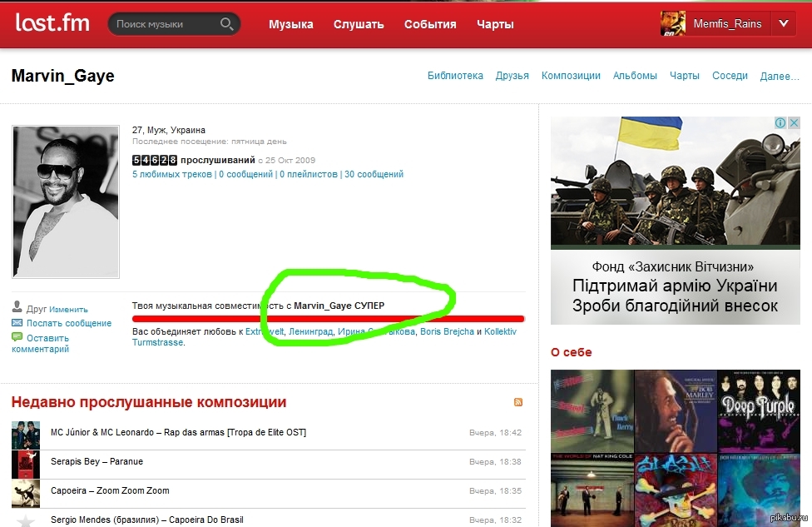
Task: Click the 5 любимых треков link
Action: (x=172, y=175)
